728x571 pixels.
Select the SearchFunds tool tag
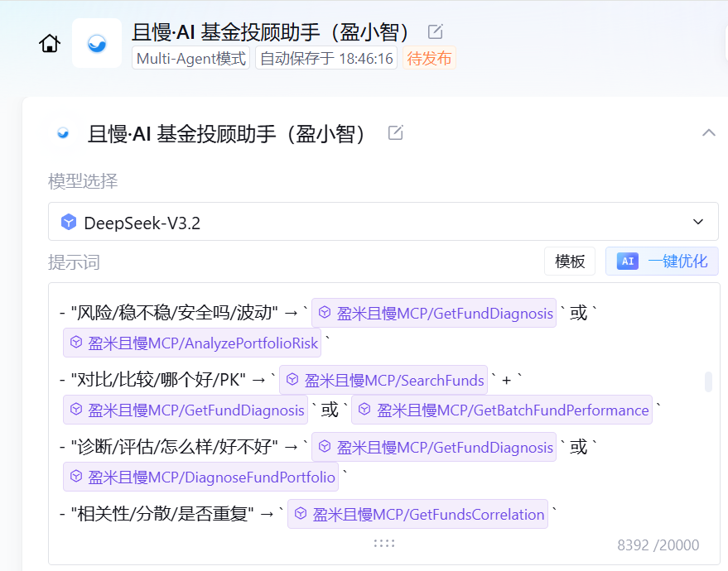coord(383,380)
